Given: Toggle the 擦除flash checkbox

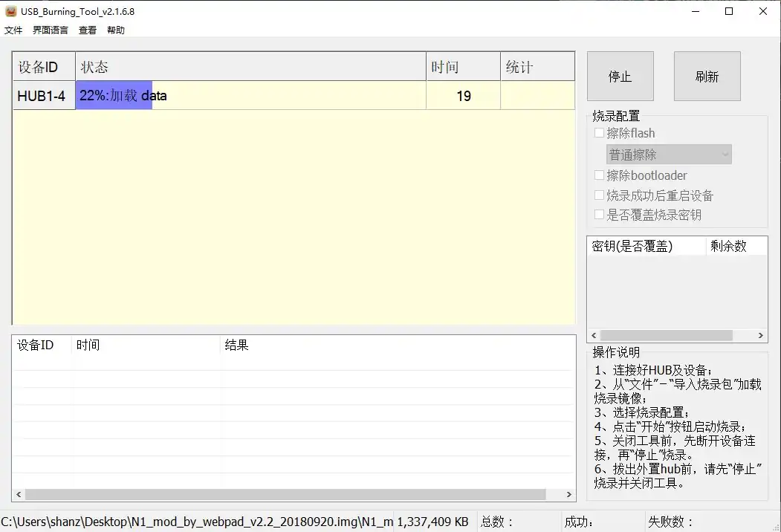Looking at the screenshot, I should coord(600,133).
